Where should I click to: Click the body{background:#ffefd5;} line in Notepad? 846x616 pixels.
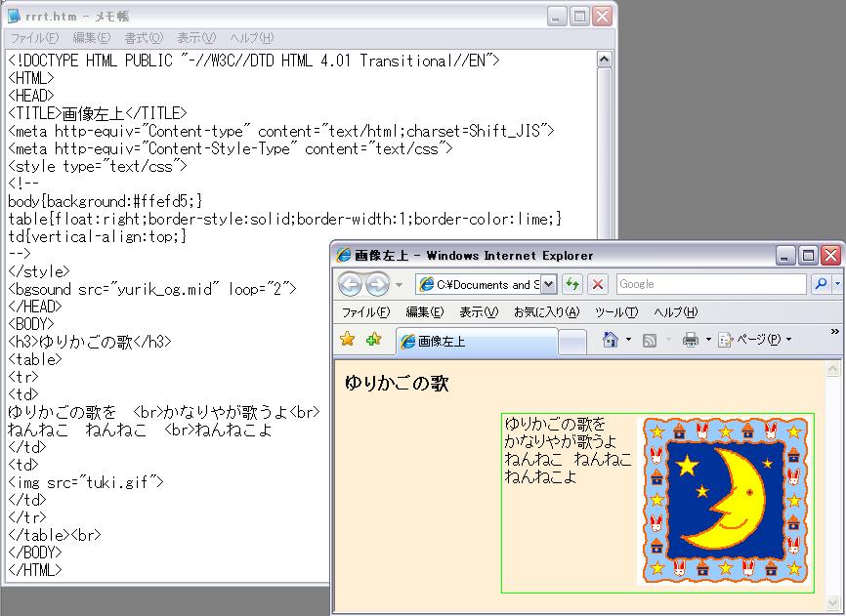tap(106, 201)
